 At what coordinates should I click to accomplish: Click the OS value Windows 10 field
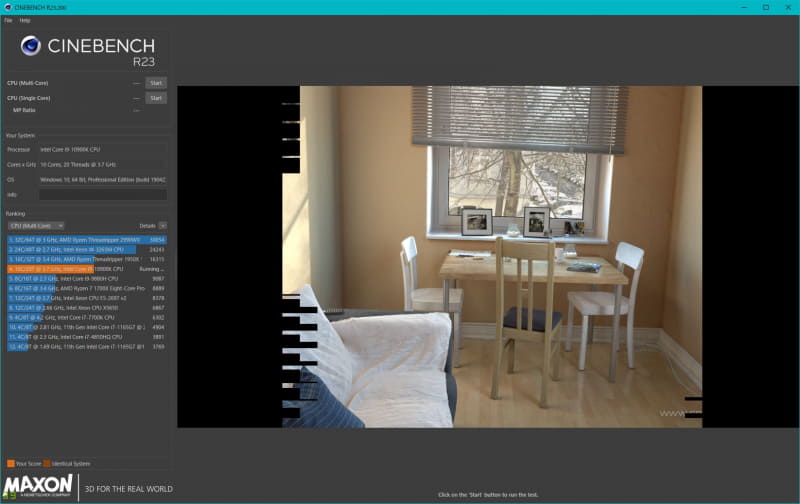103,180
